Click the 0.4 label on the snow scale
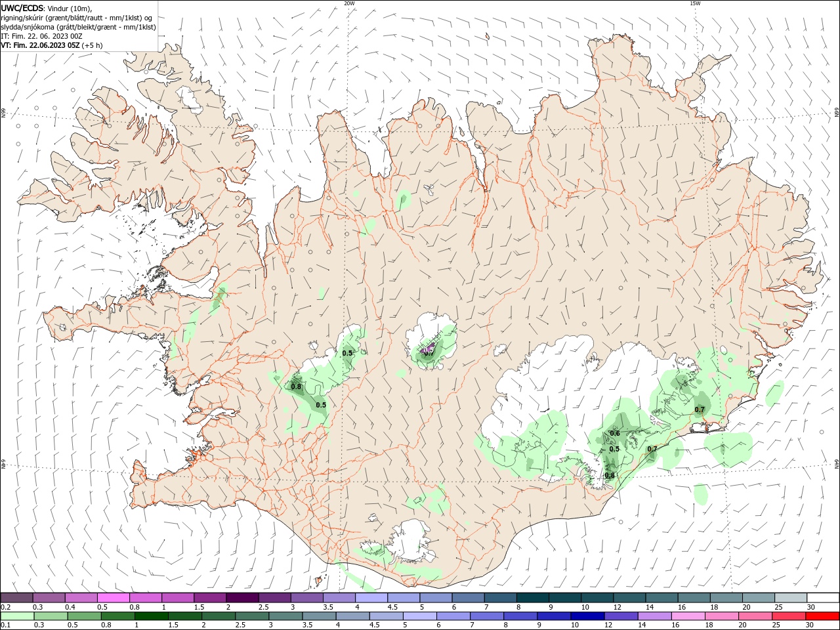 tap(70, 607)
